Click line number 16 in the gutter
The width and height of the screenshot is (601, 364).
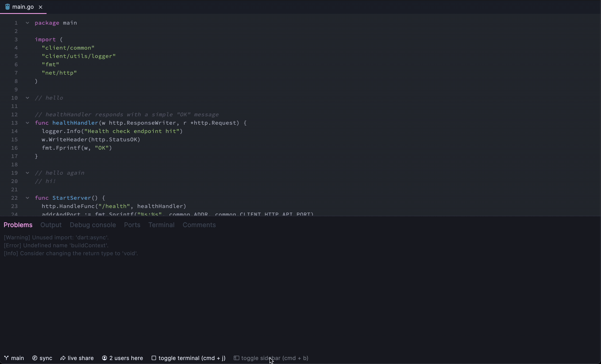click(14, 148)
